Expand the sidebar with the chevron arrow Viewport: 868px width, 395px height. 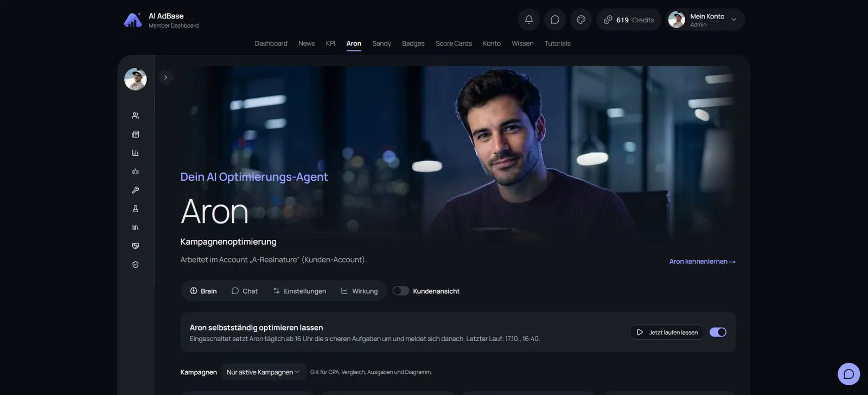click(x=165, y=77)
